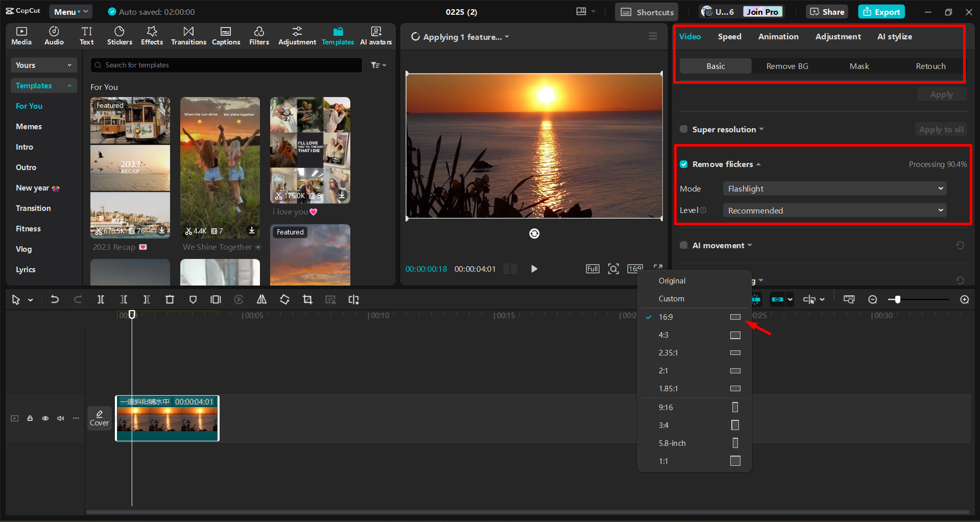
Task: Edit the video Cover
Action: pyautogui.click(x=99, y=418)
